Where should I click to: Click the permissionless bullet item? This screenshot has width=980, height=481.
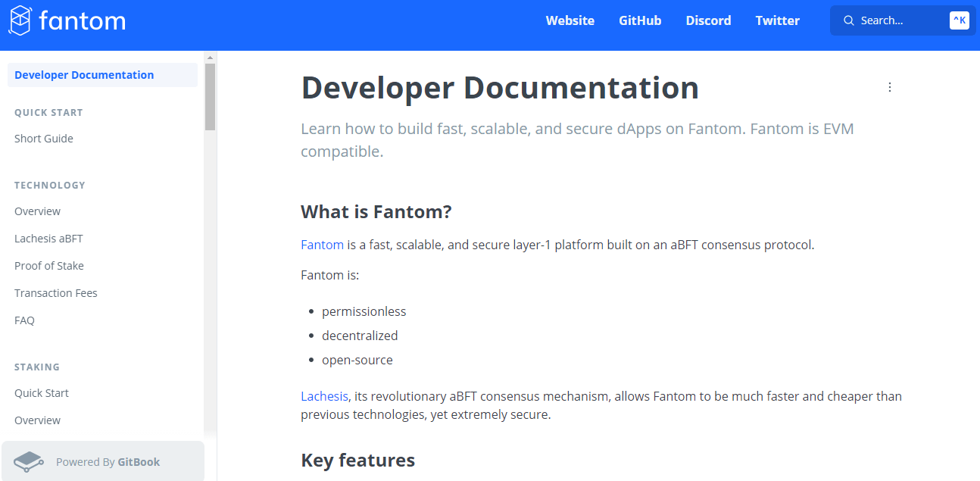point(364,311)
